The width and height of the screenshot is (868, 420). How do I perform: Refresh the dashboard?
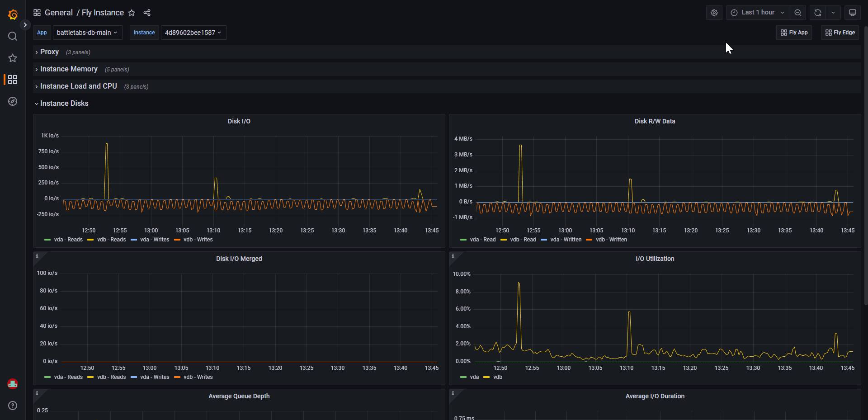click(x=818, y=13)
